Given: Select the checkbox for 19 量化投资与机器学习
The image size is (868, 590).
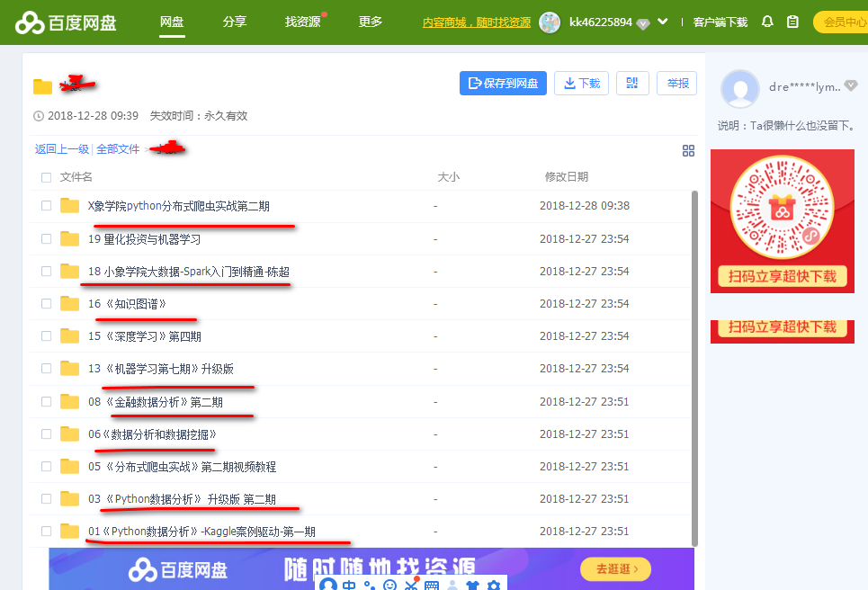Looking at the screenshot, I should 47,239.
